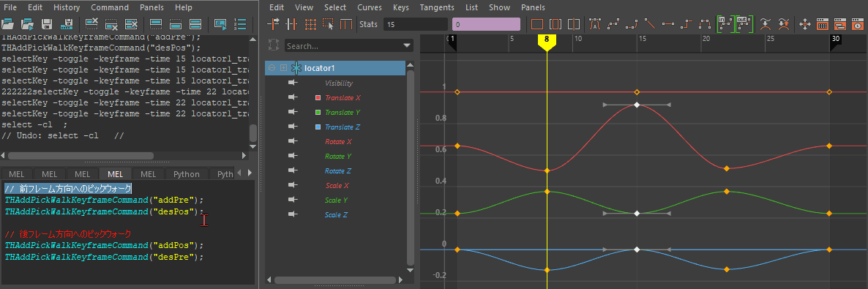Screen dimensions: 868x289
Task: Set Stepped tangents icon
Action: coord(686,24)
